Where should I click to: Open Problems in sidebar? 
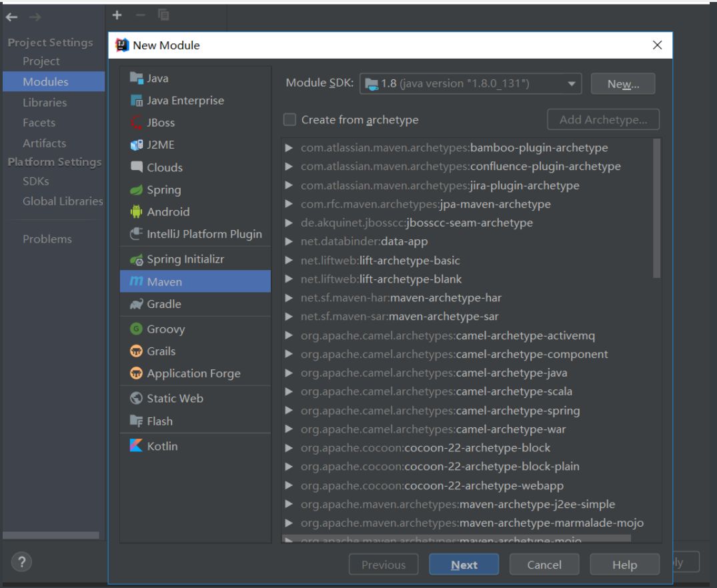tap(47, 239)
